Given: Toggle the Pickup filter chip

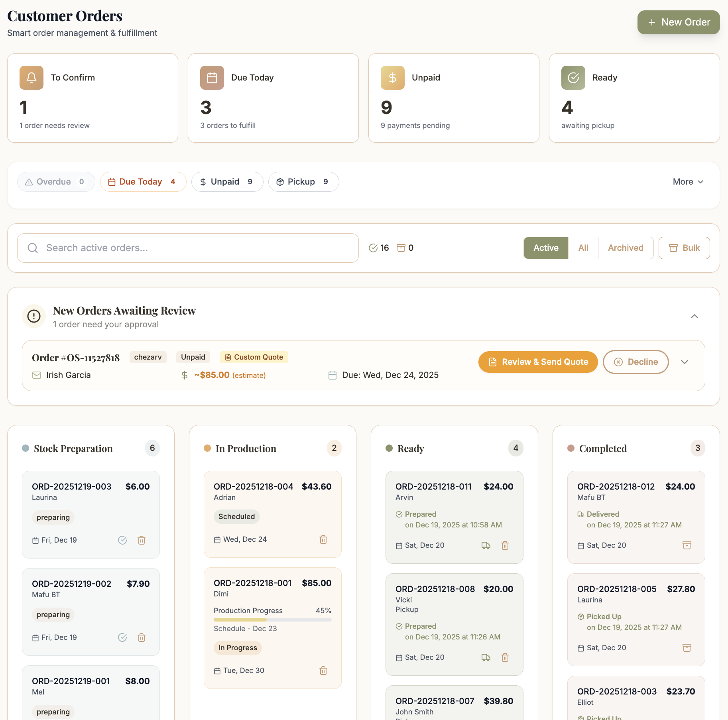Looking at the screenshot, I should tap(303, 182).
